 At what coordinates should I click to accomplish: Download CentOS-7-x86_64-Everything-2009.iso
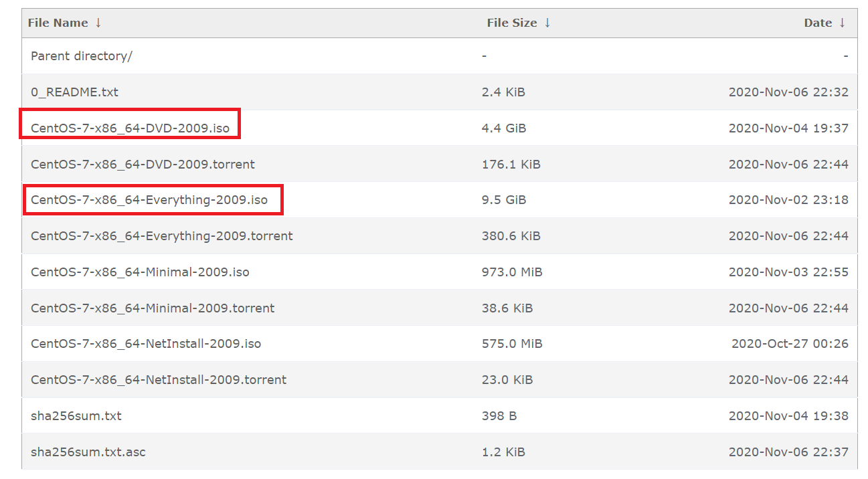pyautogui.click(x=149, y=200)
